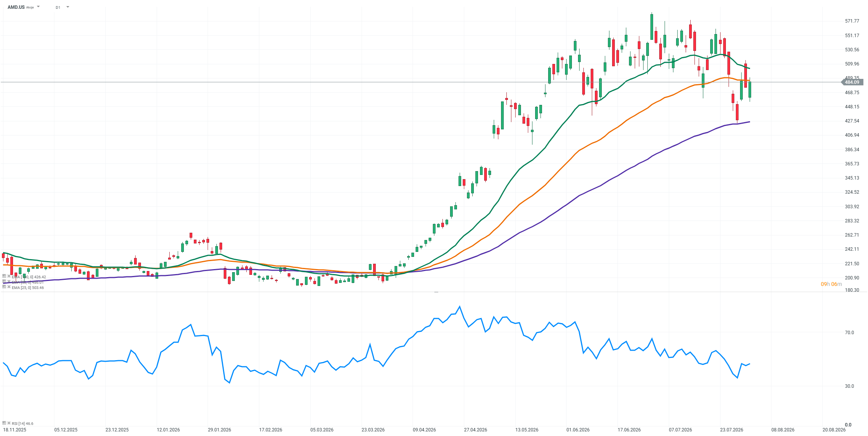868x436 pixels.
Task: Click the 20.08.2026 date label
Action: (834, 430)
